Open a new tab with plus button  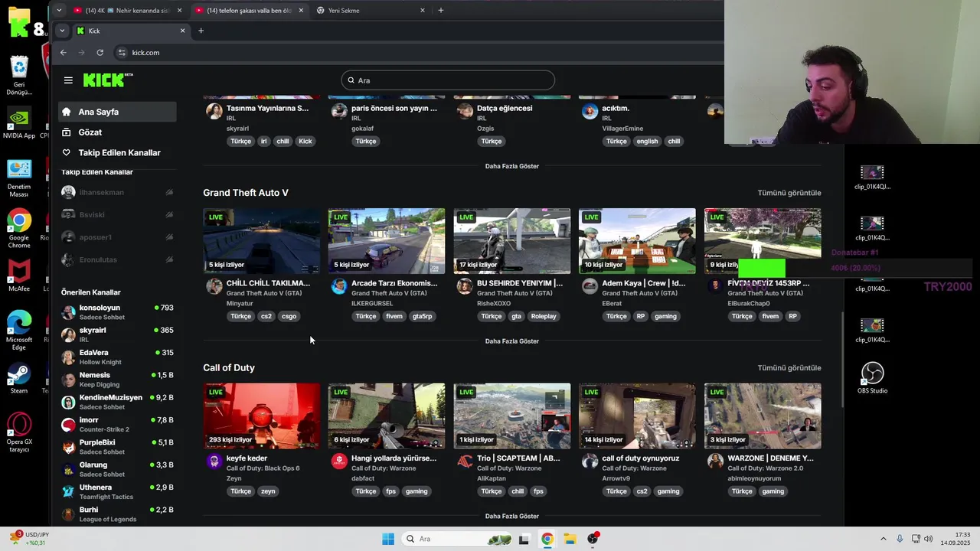[201, 31]
